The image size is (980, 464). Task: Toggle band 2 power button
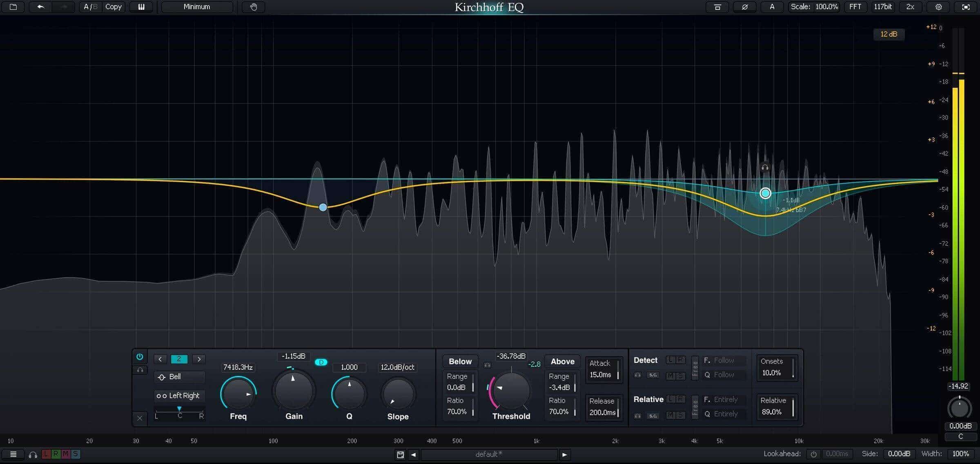(140, 357)
